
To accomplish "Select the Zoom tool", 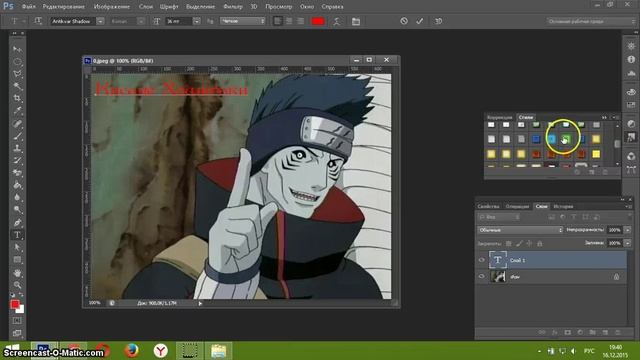I will (x=17, y=285).
